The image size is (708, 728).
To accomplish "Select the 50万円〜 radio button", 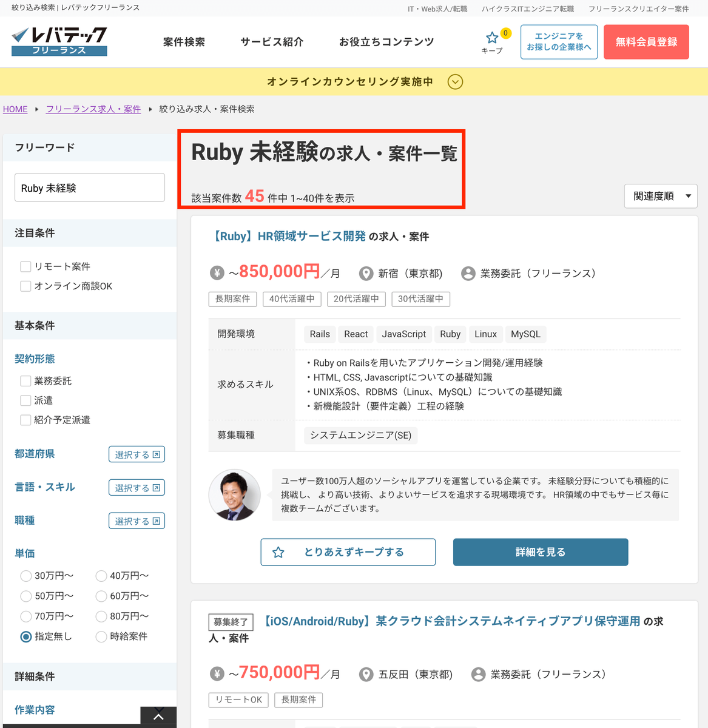I will click(25, 596).
